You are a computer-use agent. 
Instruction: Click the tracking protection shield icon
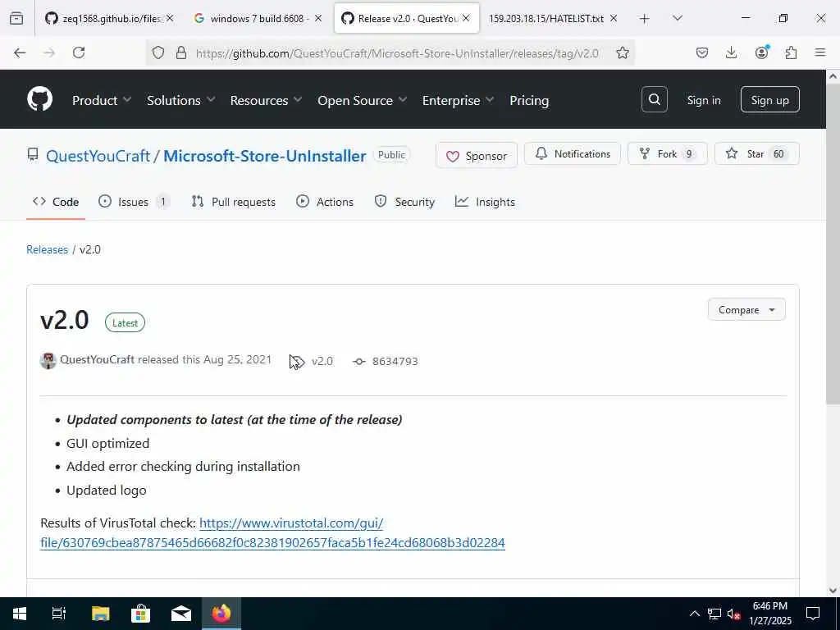coord(158,52)
